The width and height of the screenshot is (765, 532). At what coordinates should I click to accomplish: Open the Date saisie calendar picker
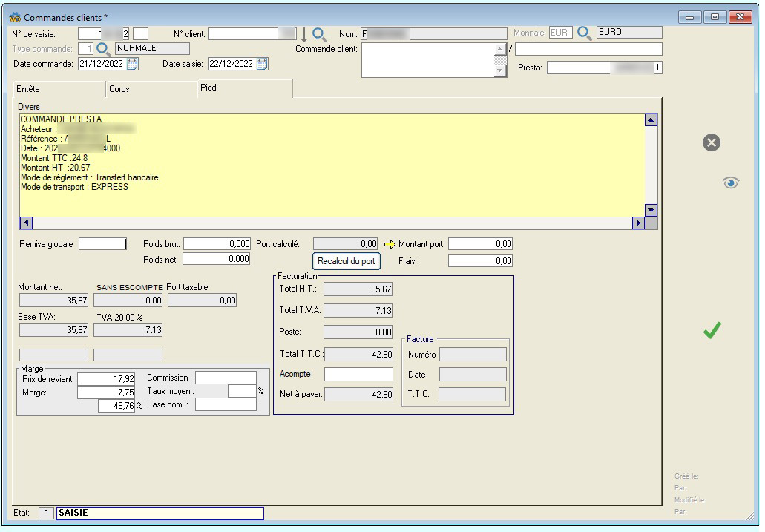tap(262, 64)
